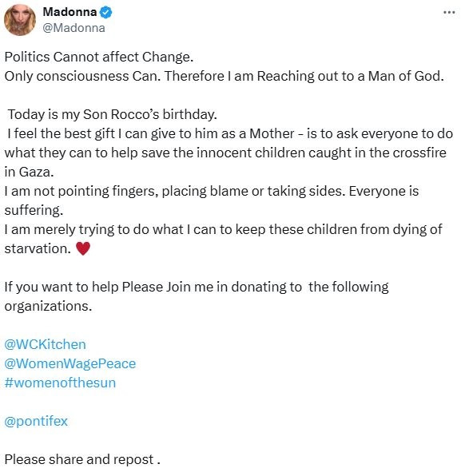Click the 'in Gaza.' text
The width and height of the screenshot is (461, 476).
(29, 173)
